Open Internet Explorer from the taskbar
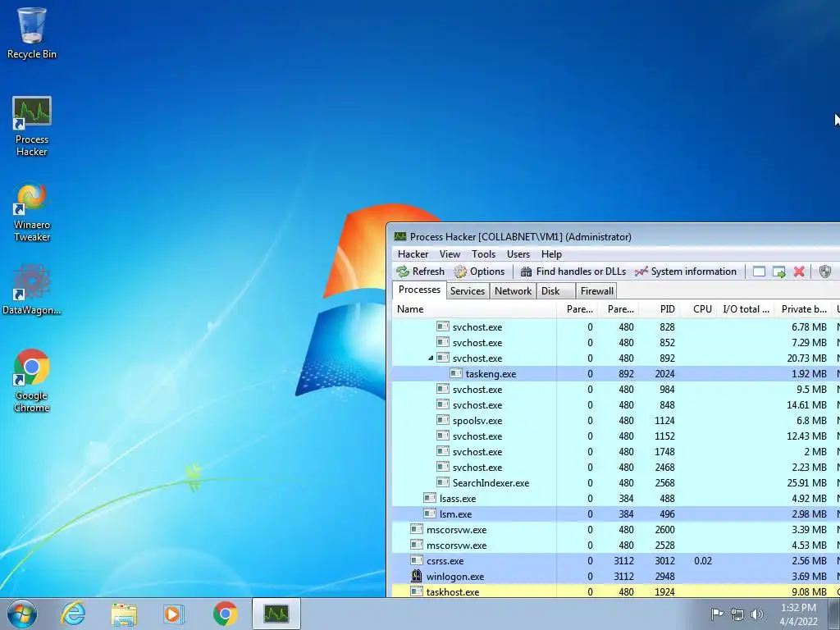Image resolution: width=840 pixels, height=630 pixels. click(73, 614)
